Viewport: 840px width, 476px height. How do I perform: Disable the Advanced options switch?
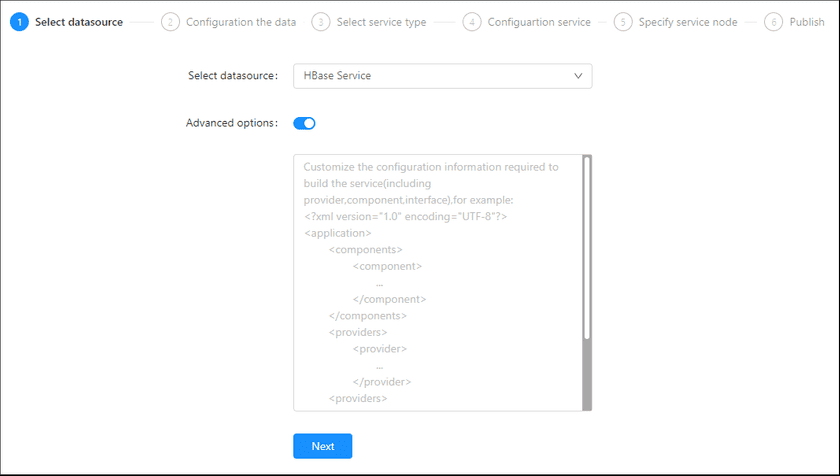coord(304,124)
